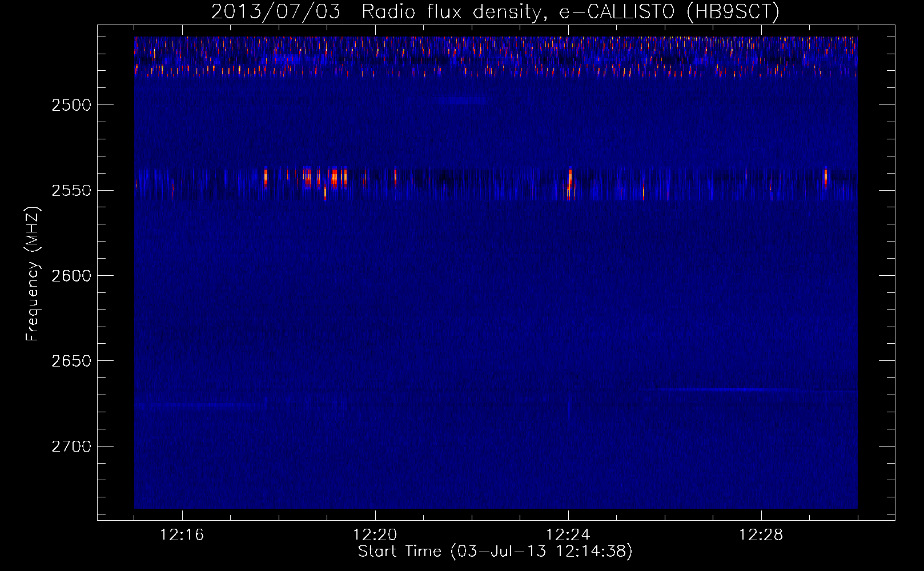Screen dimensions: 924x571
Task: Click the 12:28 time tick label
Action: click(x=761, y=535)
